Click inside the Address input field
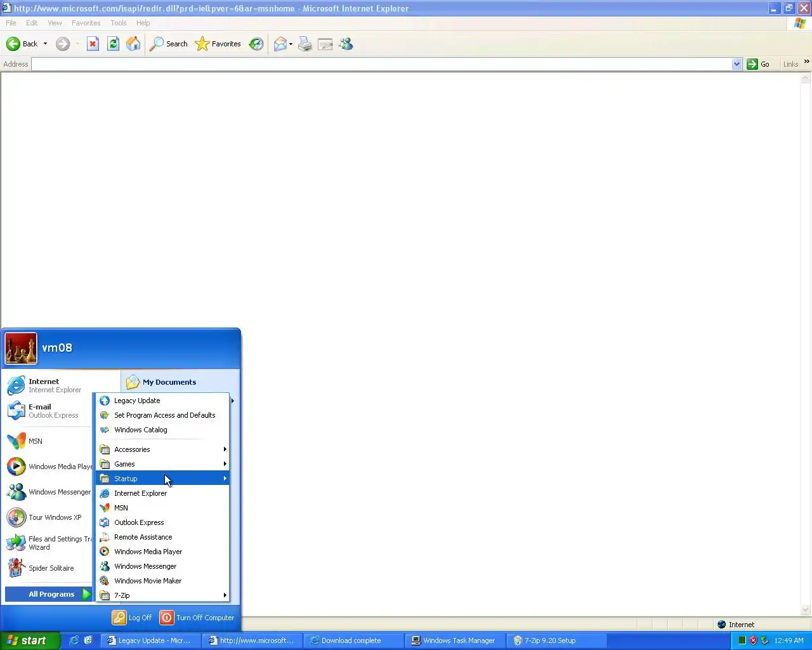Screen dimensions: 812x650 tap(382, 64)
